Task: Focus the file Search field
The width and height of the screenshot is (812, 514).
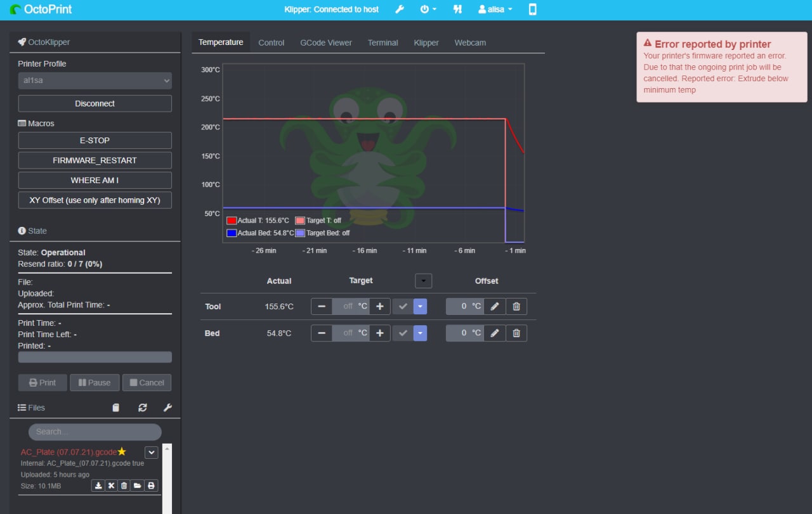Action: click(x=95, y=432)
